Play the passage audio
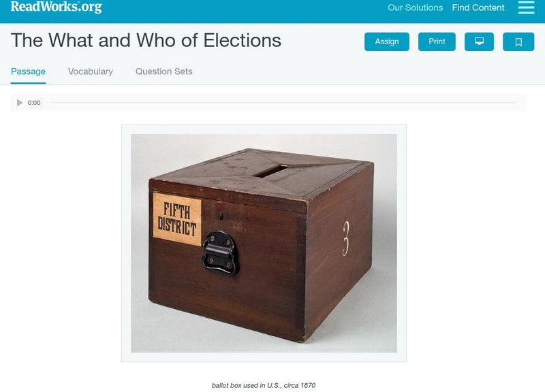Viewport: 545px width, 392px height. (20, 103)
